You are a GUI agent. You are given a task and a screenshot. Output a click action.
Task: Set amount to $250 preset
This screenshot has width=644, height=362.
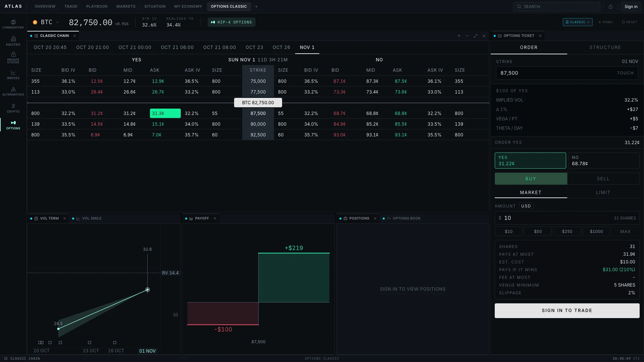(567, 232)
